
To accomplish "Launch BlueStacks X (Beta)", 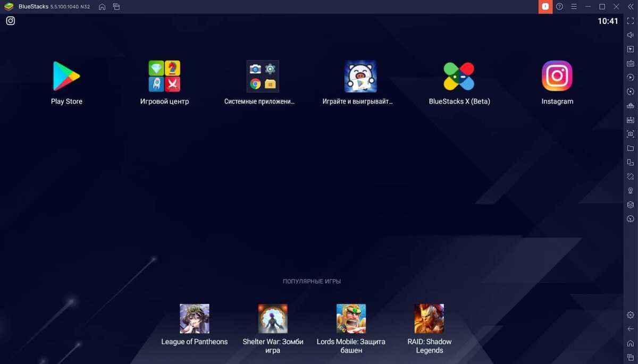I will (x=459, y=76).
